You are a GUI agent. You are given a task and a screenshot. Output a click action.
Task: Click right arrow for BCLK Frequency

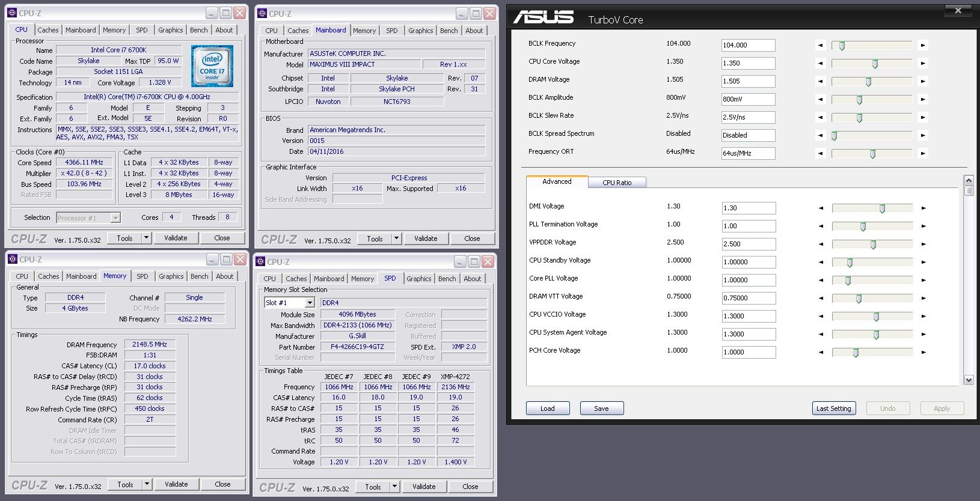pyautogui.click(x=923, y=45)
